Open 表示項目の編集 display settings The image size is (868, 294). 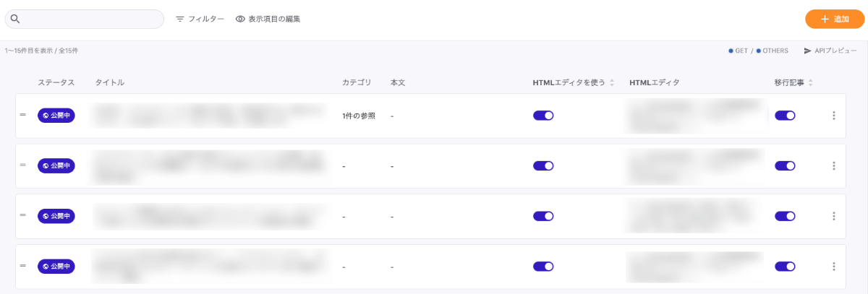(x=268, y=19)
